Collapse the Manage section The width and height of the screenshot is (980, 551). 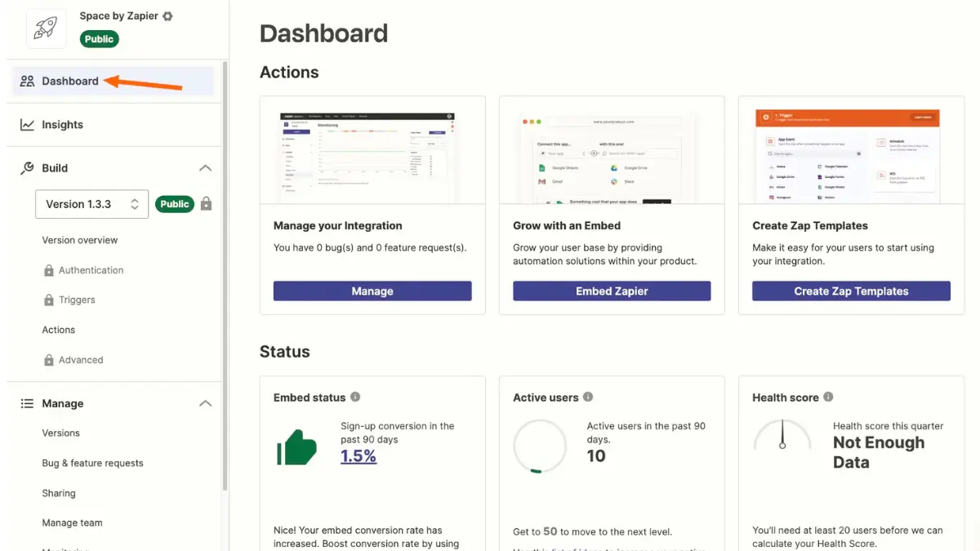(205, 402)
